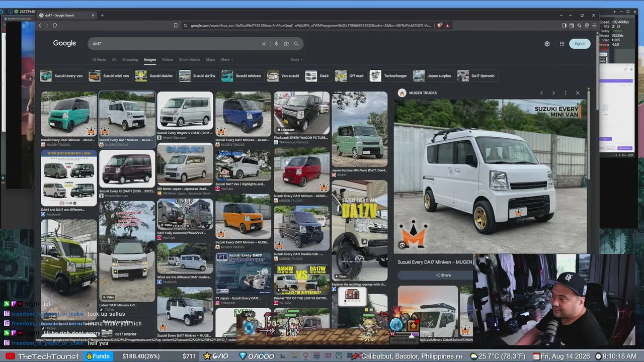This screenshot has width=644, height=362.
Task: Reload the Google search page
Action: (55, 25)
